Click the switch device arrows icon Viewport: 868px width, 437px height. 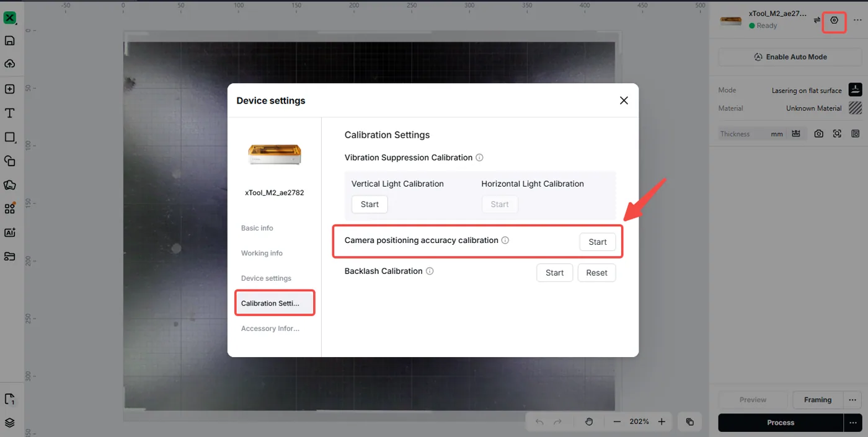[x=817, y=20]
